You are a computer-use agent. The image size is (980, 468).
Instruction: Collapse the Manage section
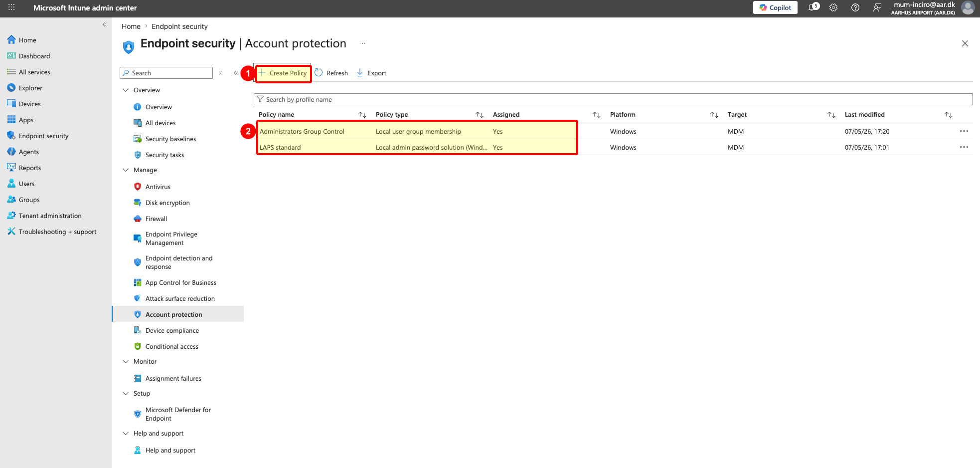coord(126,170)
